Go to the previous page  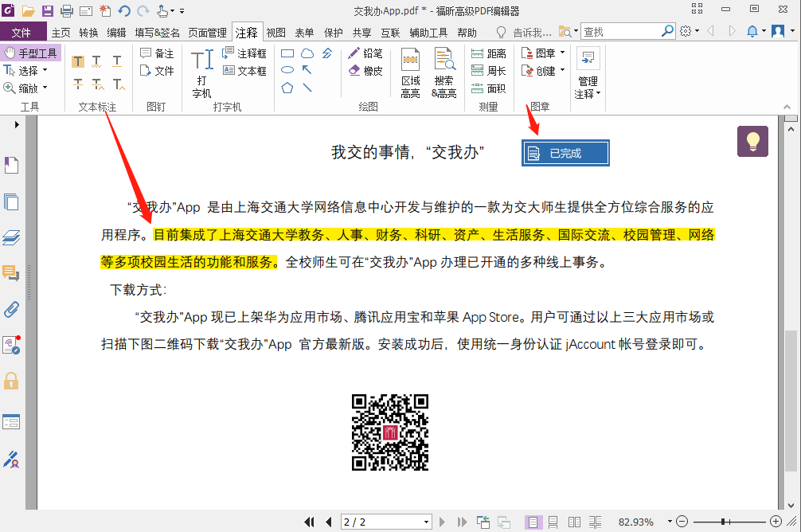click(x=329, y=522)
